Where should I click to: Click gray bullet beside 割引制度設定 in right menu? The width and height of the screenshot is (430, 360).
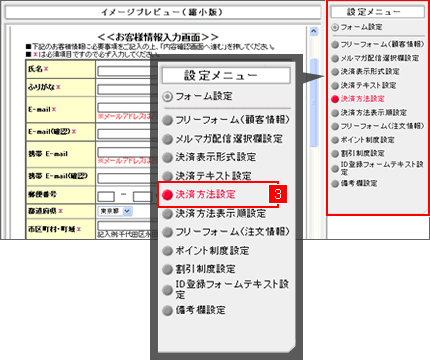point(335,154)
